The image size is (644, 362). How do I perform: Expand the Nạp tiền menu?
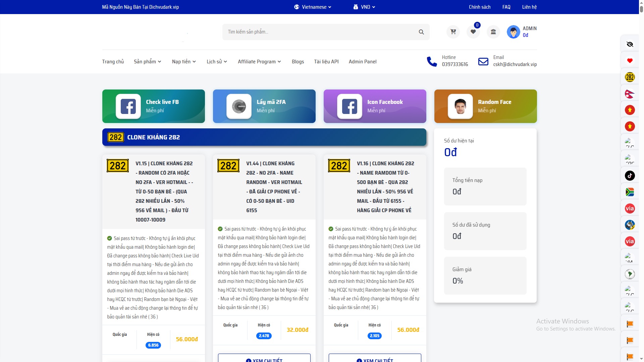point(184,62)
